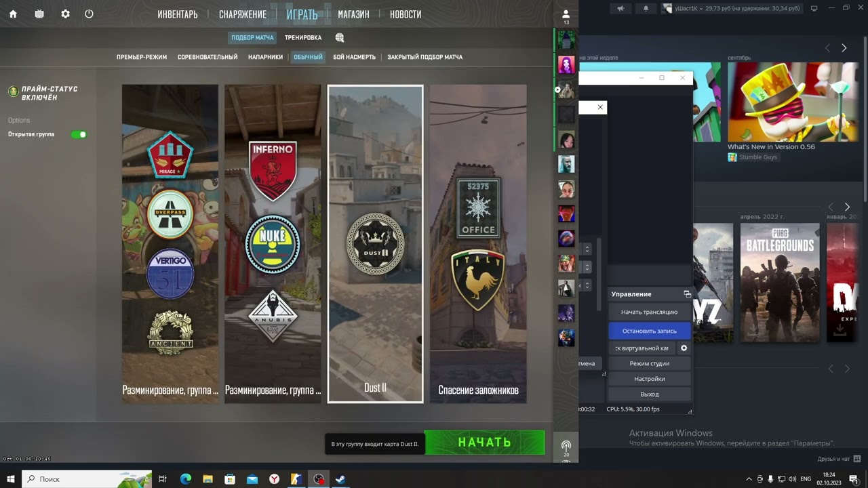Select the Dust II map card
The image size is (868, 488).
pos(375,243)
